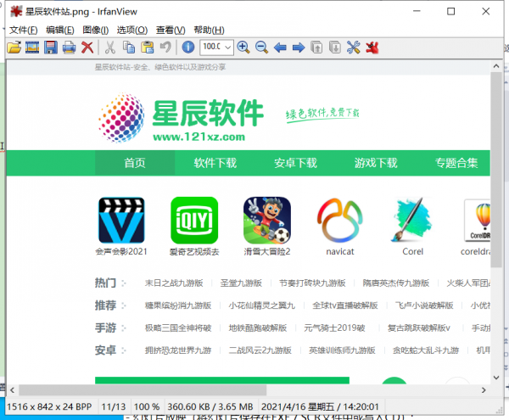Click the 安卓下载 navigation tab

pyautogui.click(x=295, y=163)
